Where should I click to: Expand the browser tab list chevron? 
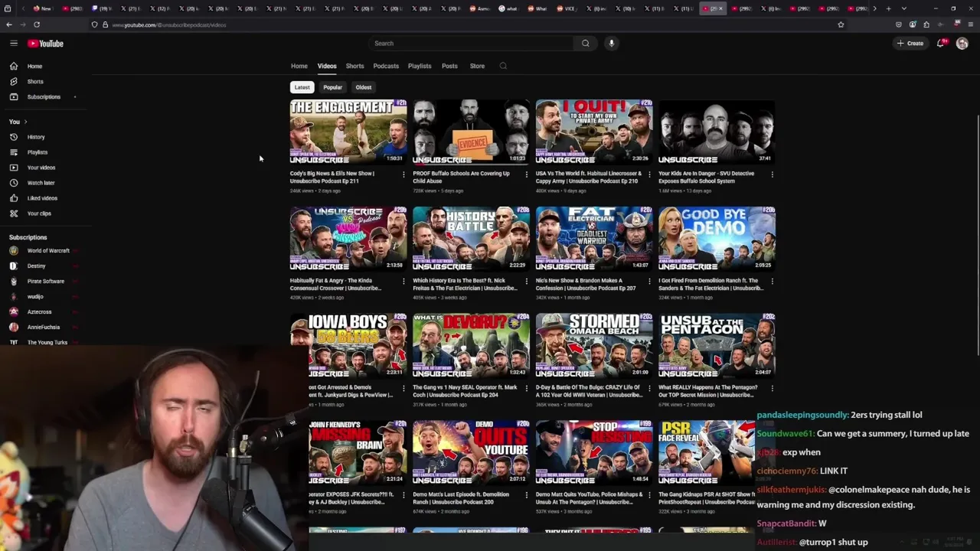coord(903,8)
